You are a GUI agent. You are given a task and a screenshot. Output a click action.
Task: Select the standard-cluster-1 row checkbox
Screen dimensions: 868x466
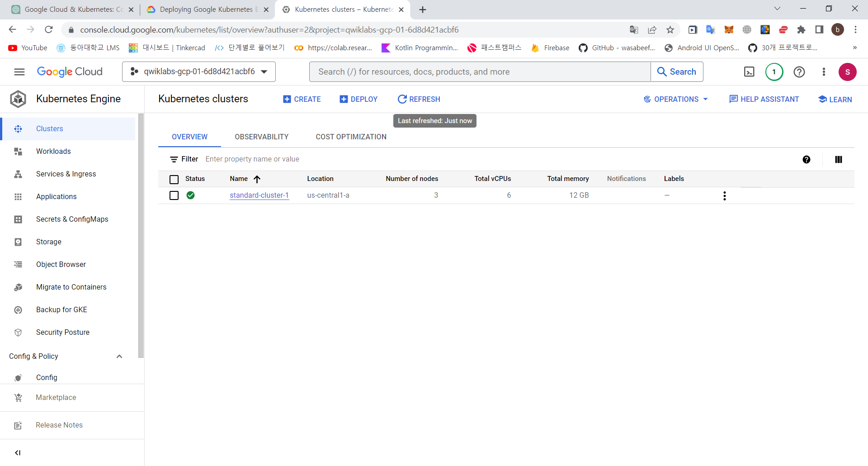point(174,195)
